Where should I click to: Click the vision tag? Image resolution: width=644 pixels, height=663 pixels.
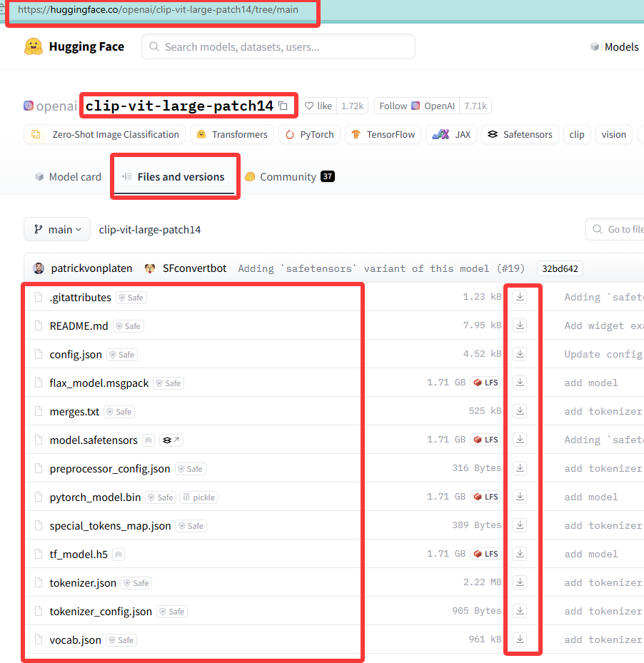click(x=613, y=134)
